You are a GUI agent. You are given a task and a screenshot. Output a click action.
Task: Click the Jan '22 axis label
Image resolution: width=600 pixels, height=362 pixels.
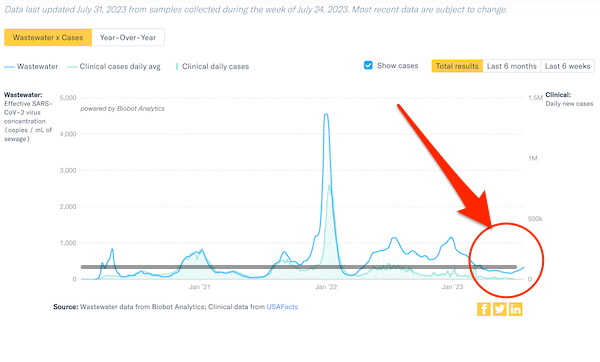click(326, 287)
